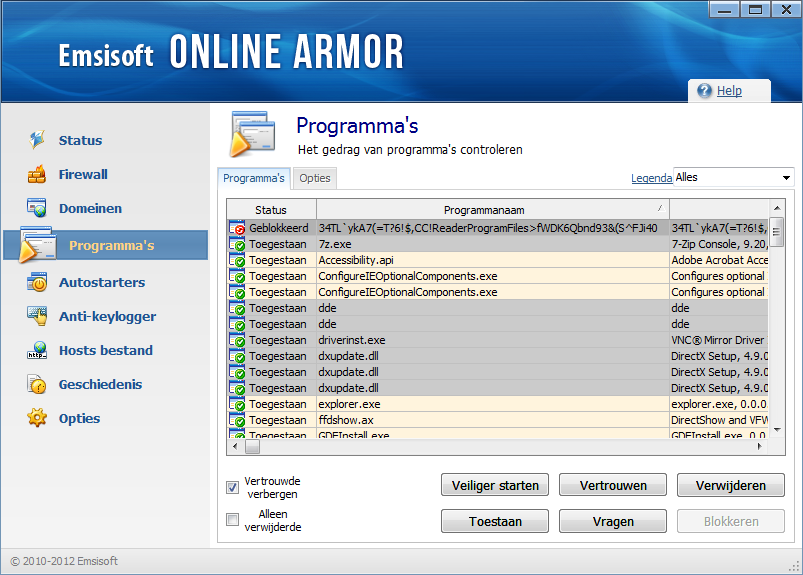Click the Autostarters power icon
Image resolution: width=803 pixels, height=575 pixels.
(x=37, y=282)
